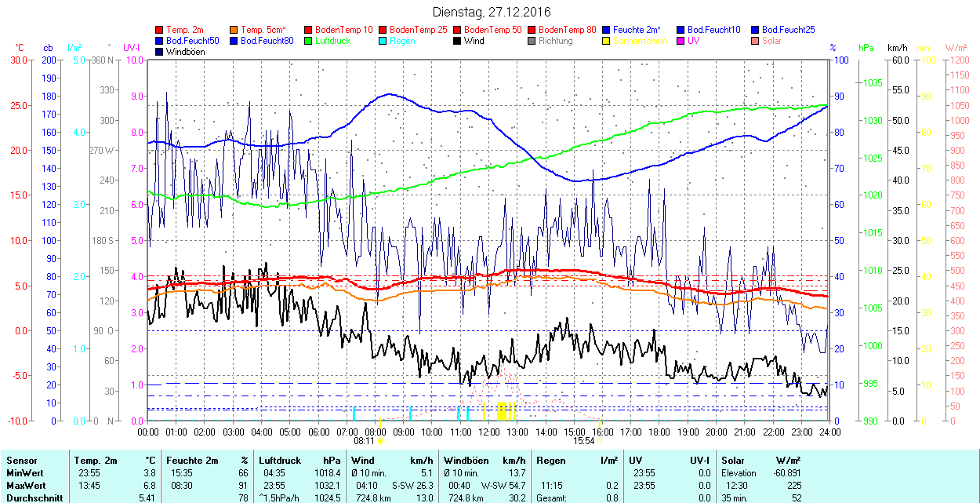The width and height of the screenshot is (980, 503).
Task: Click the magenta UV legend swatch
Action: click(681, 41)
